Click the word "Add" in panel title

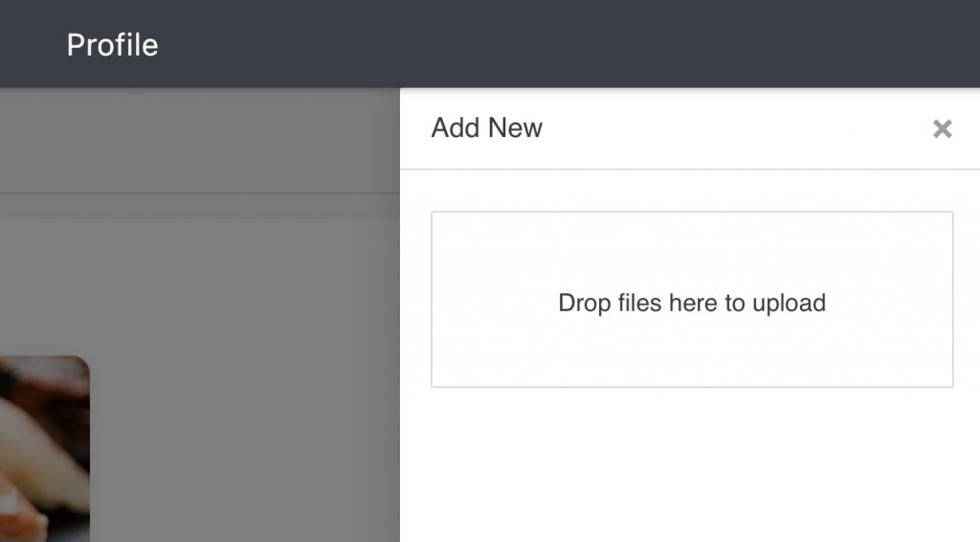453,128
